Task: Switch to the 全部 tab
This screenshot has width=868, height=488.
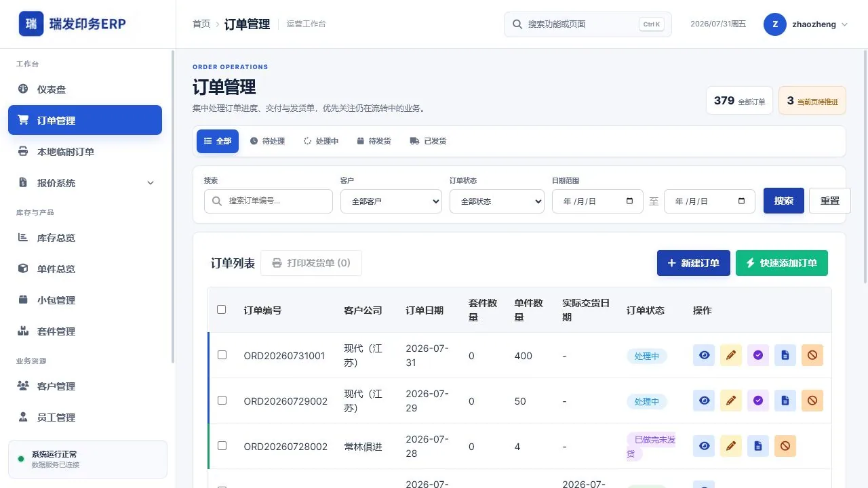Action: coord(218,141)
